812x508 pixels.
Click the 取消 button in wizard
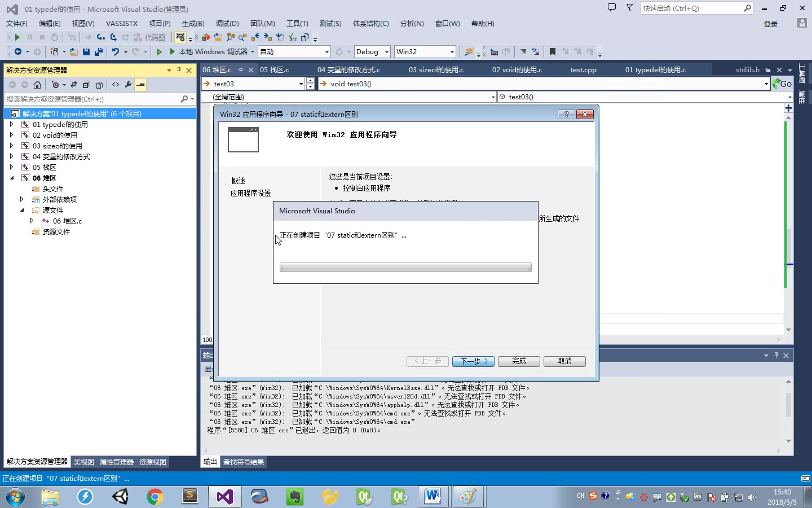pos(564,361)
